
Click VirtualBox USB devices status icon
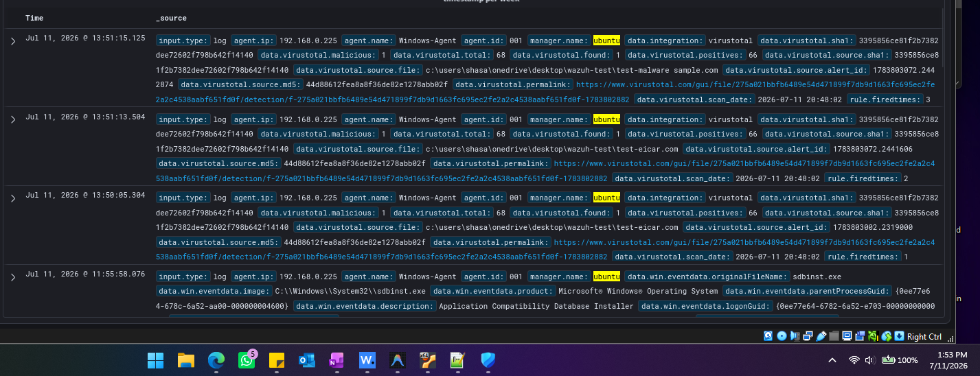pos(821,336)
